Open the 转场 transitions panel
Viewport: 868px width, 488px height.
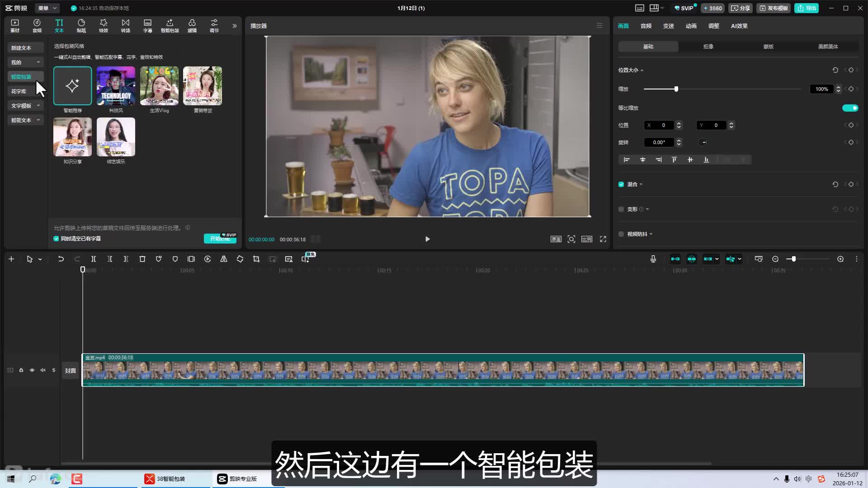(126, 25)
